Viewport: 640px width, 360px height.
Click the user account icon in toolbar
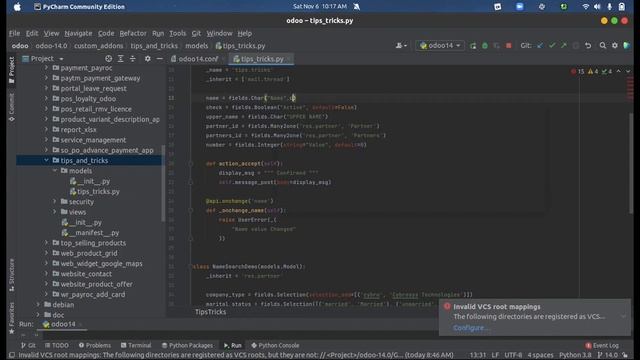(401, 46)
